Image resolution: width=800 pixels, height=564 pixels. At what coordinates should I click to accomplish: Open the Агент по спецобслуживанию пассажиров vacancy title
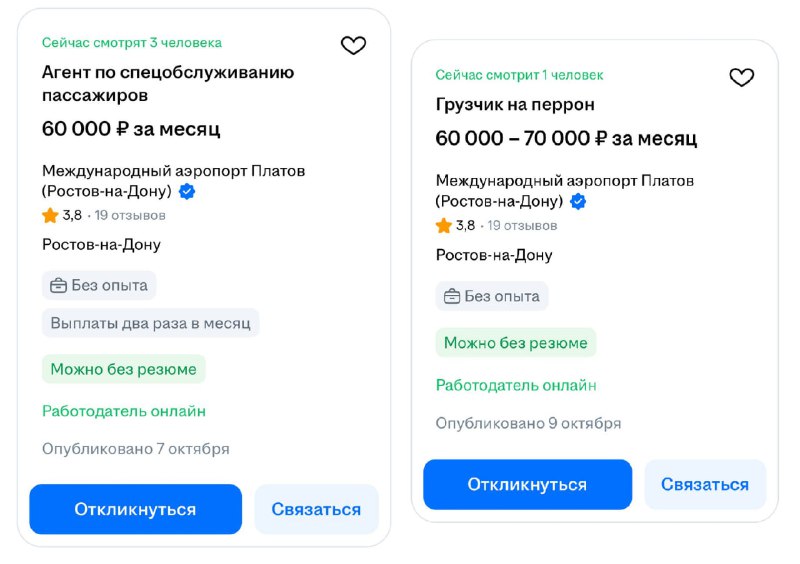pyautogui.click(x=168, y=83)
